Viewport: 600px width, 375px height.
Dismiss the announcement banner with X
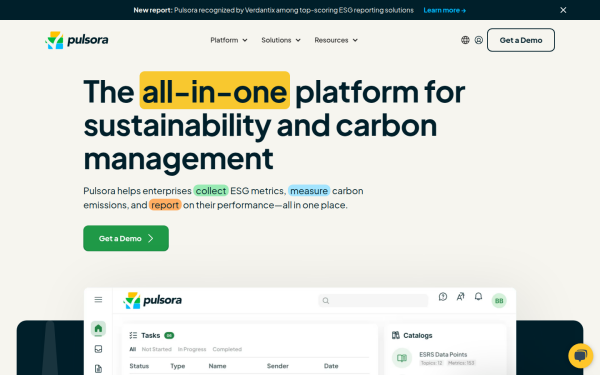click(563, 10)
